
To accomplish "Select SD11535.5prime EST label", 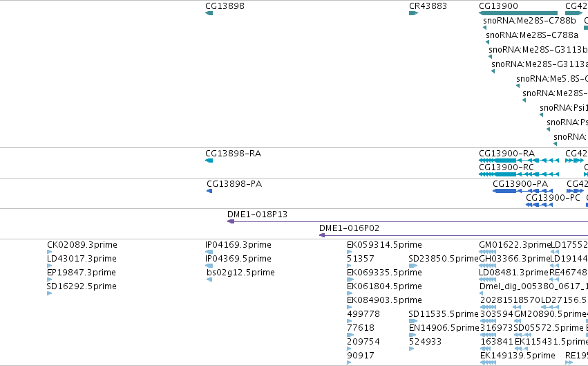I will 444,314.
